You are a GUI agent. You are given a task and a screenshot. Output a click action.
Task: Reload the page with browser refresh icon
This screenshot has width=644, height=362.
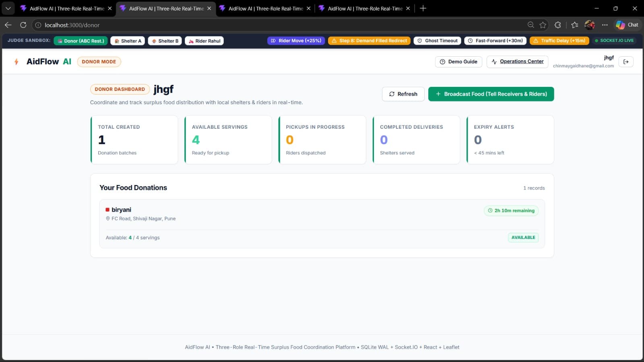(23, 25)
